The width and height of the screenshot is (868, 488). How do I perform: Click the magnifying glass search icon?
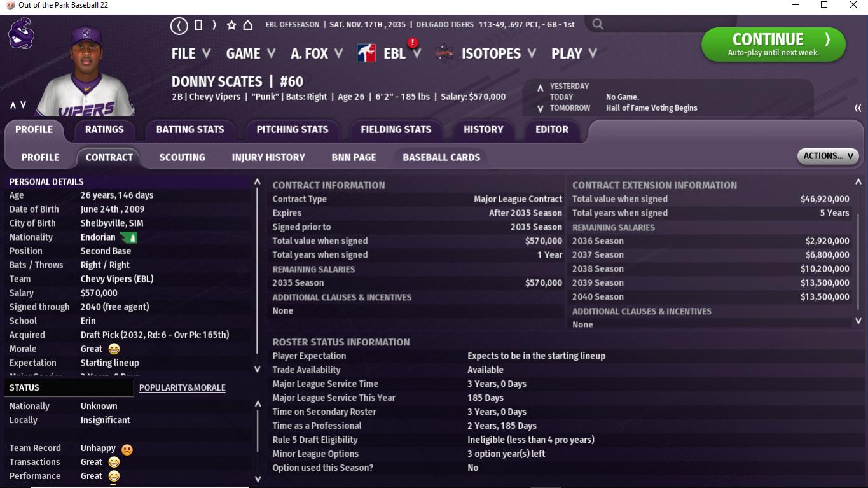click(x=598, y=25)
